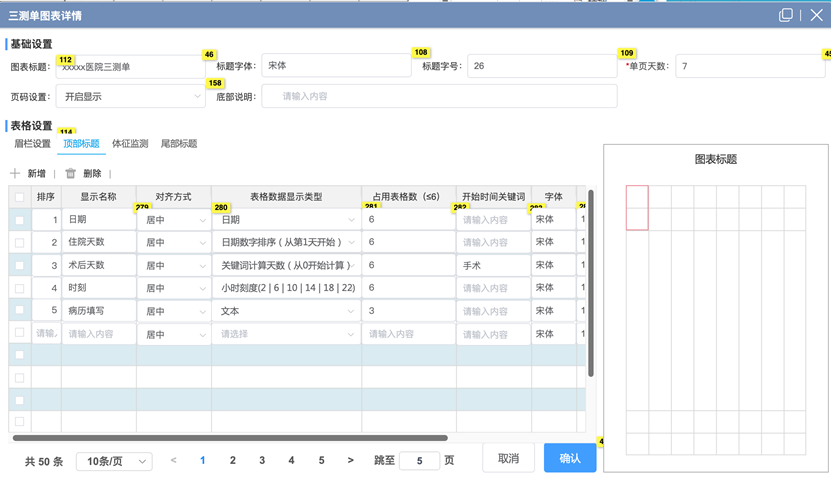Image resolution: width=831 pixels, height=477 pixels.
Task: Click the 占用表格数 column header
Action: pos(409,197)
